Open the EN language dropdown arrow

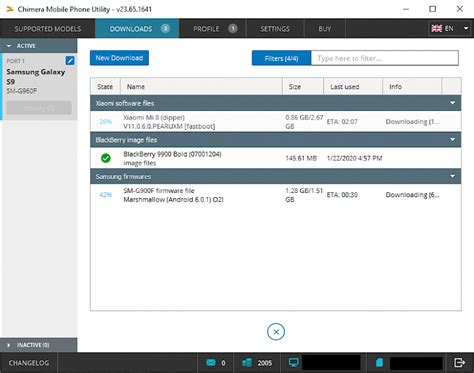coord(466,28)
